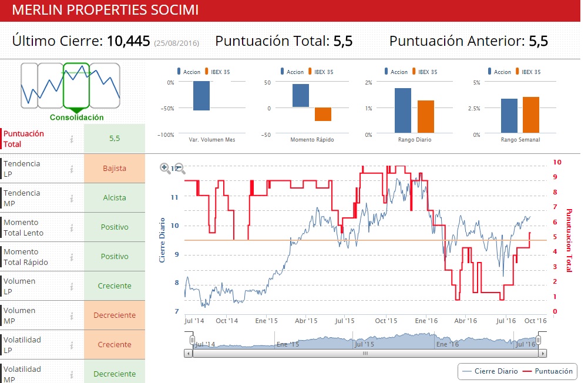The image size is (588, 383).
Task: Toggle Puntuación line in main chart legend
Action: coord(548,371)
